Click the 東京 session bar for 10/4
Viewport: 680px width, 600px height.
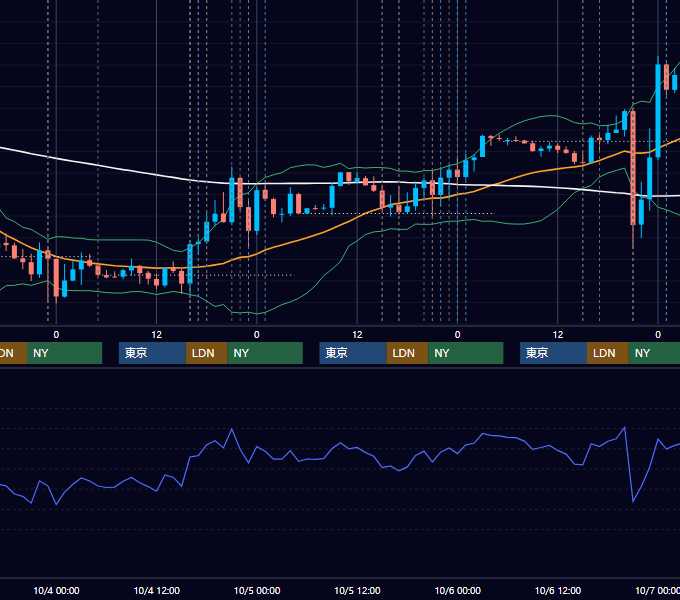tap(152, 353)
